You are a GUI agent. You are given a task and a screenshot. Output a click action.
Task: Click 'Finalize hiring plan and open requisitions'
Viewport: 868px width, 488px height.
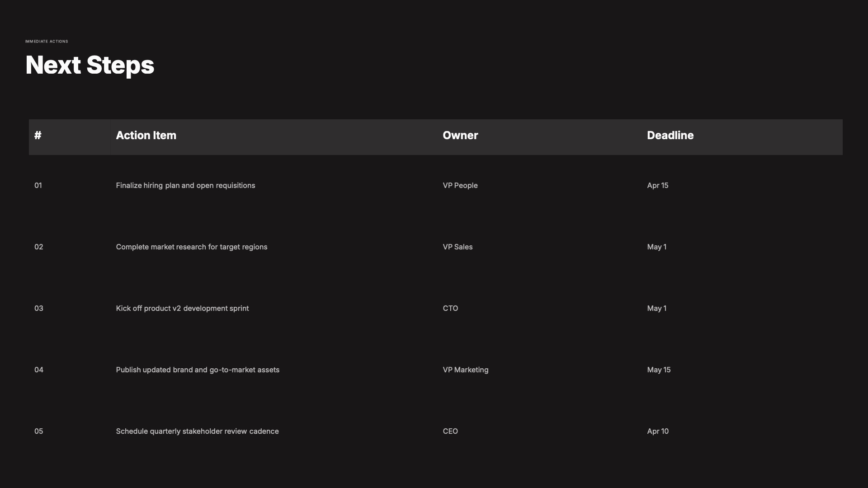pos(185,186)
